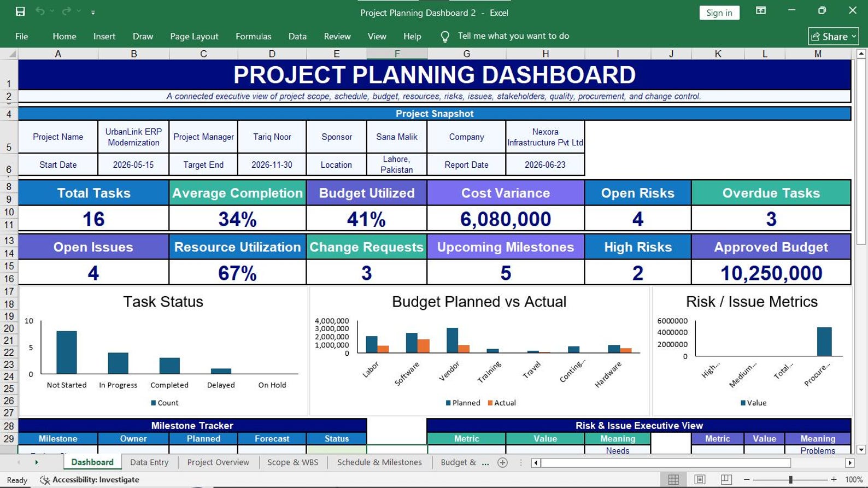Open Customize Quick Access Toolbar dropdown
Image resolution: width=868 pixels, height=488 pixels.
[x=93, y=12]
